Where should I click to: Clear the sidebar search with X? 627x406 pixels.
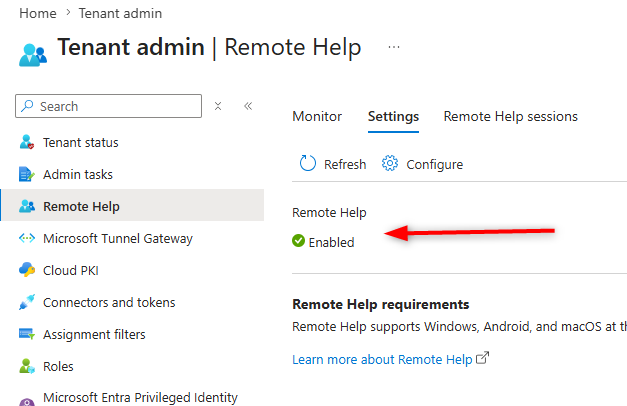click(218, 106)
